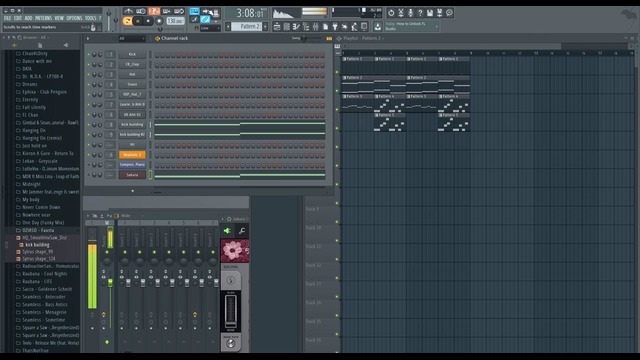The height and width of the screenshot is (360, 640).
Task: Expand the 'Never Comin Down' browser folder
Action: click(38, 207)
